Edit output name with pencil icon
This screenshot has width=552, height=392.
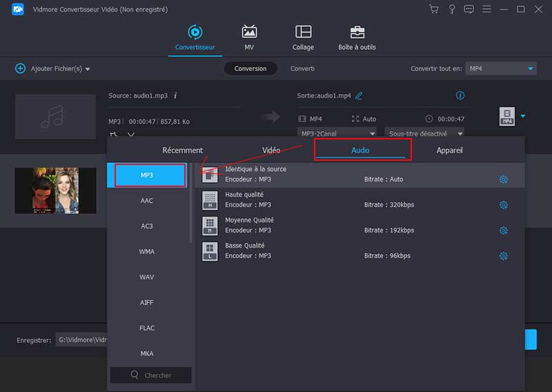359,95
